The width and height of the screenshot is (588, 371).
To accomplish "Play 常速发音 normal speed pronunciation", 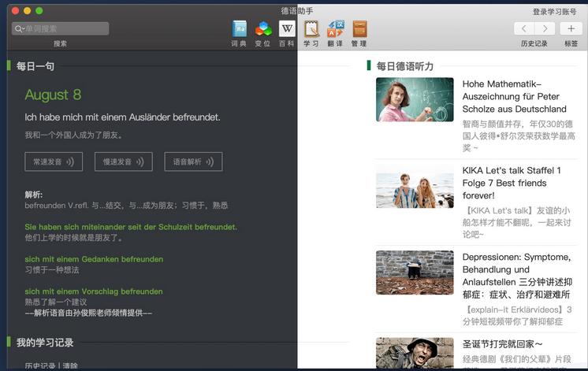I will point(54,161).
